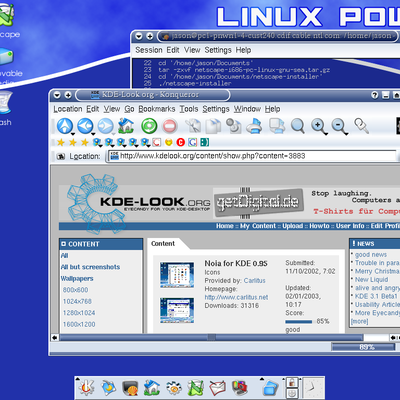Open Home folder from the panel
The height and width of the screenshot is (400, 400).
[152, 388]
